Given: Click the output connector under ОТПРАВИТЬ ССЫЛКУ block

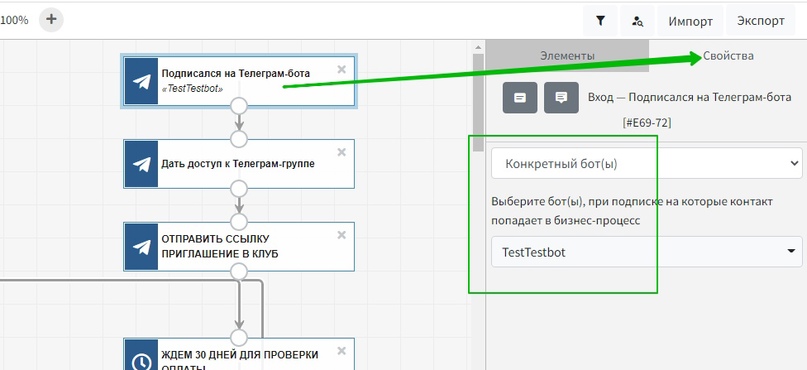Looking at the screenshot, I should pos(239,271).
